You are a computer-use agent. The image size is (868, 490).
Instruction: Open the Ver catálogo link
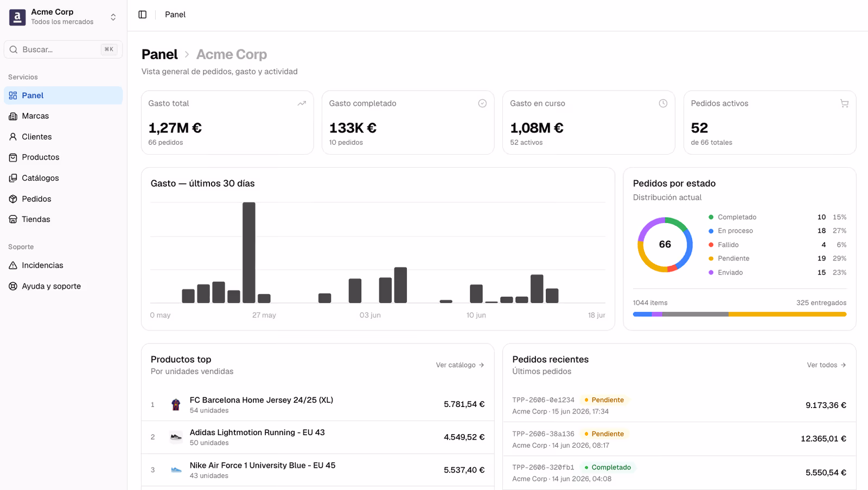pos(460,365)
